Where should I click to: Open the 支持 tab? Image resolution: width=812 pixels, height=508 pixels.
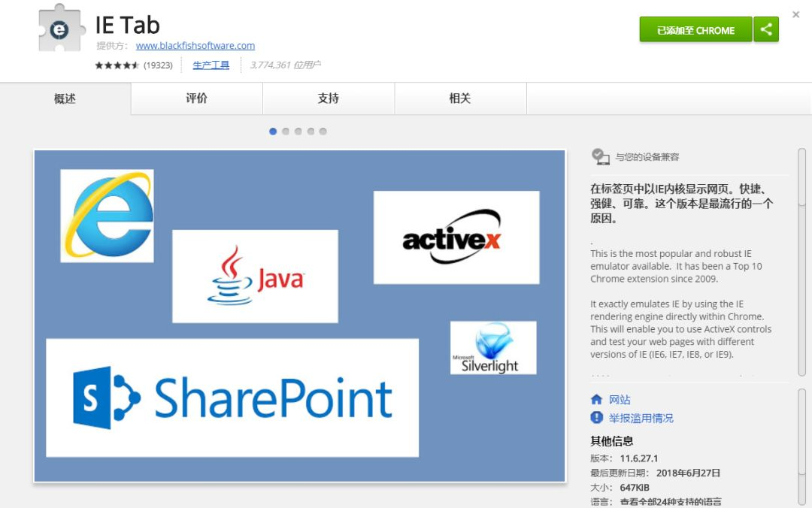pos(329,98)
